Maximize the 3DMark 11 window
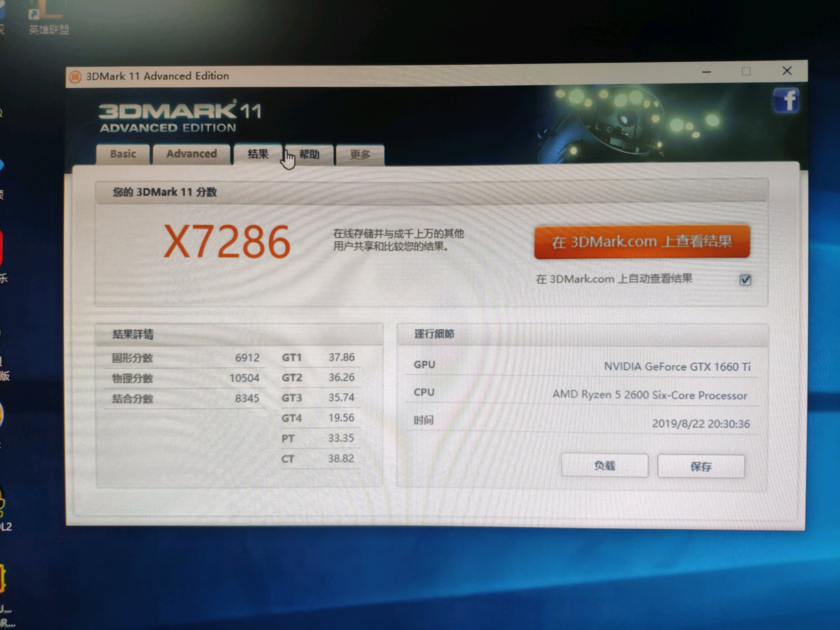 point(746,71)
